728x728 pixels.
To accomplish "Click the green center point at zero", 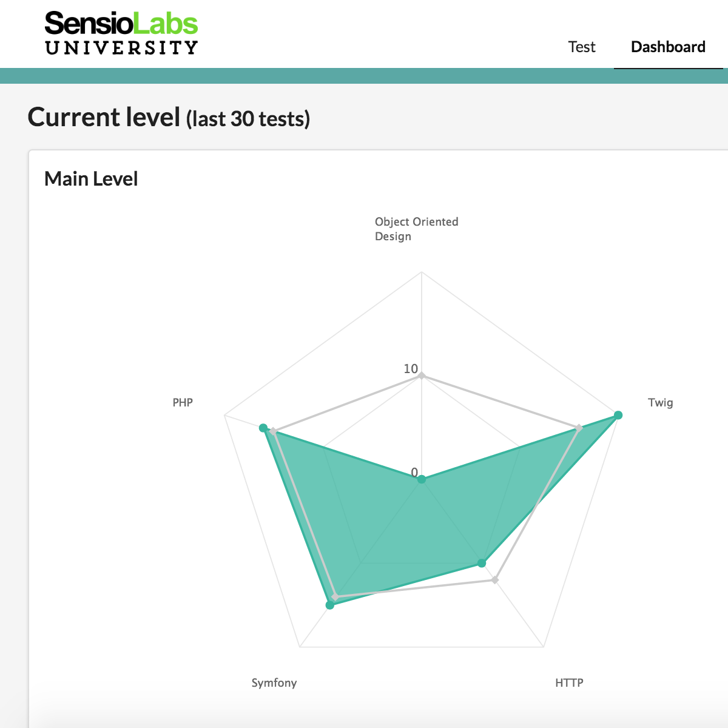I will click(x=422, y=480).
